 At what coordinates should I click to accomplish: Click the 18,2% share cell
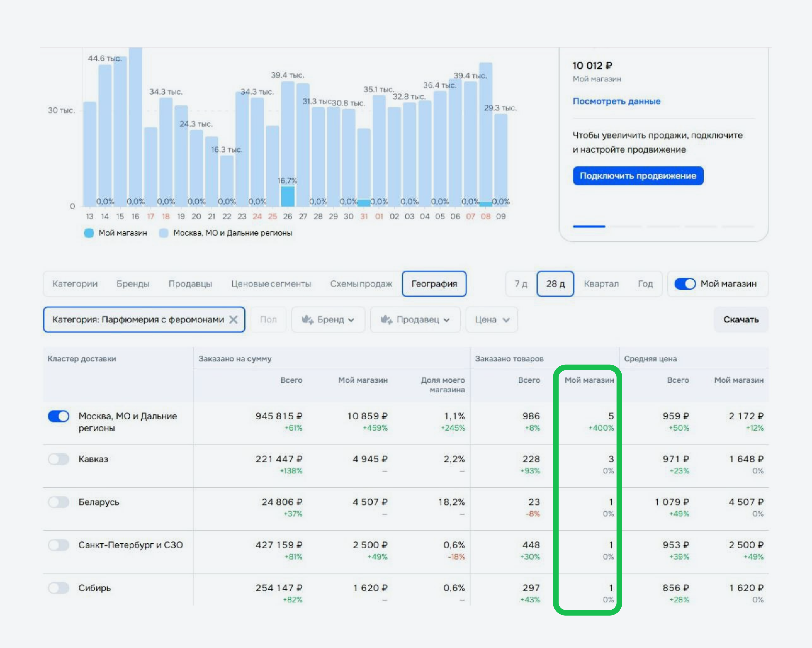451,502
